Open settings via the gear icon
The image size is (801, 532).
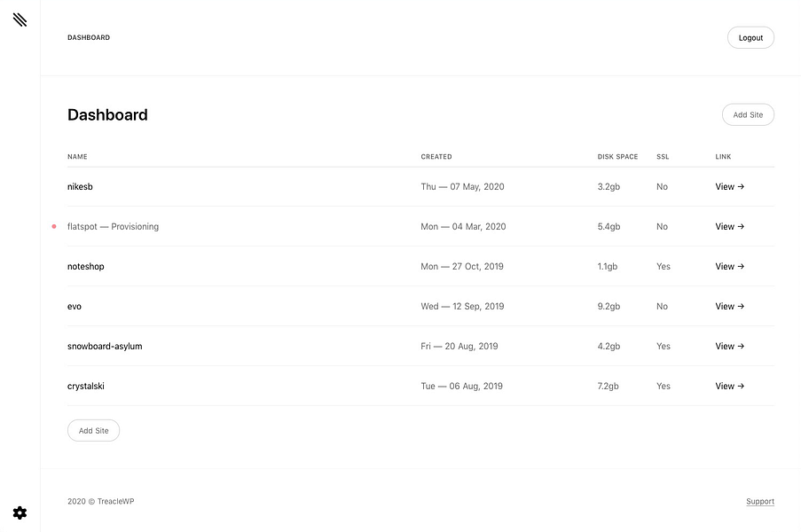20,512
